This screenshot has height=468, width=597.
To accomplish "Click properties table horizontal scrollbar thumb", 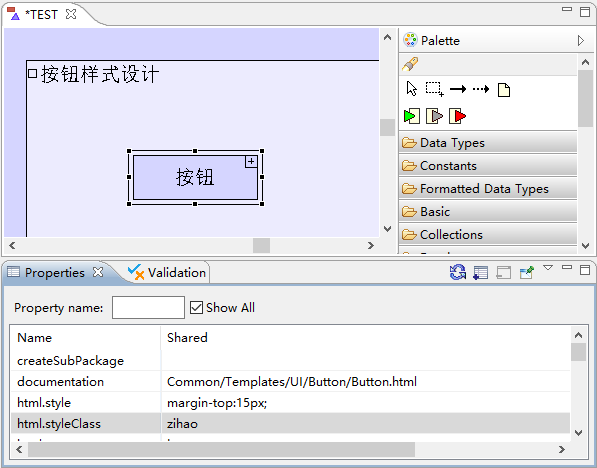I will point(222,450).
